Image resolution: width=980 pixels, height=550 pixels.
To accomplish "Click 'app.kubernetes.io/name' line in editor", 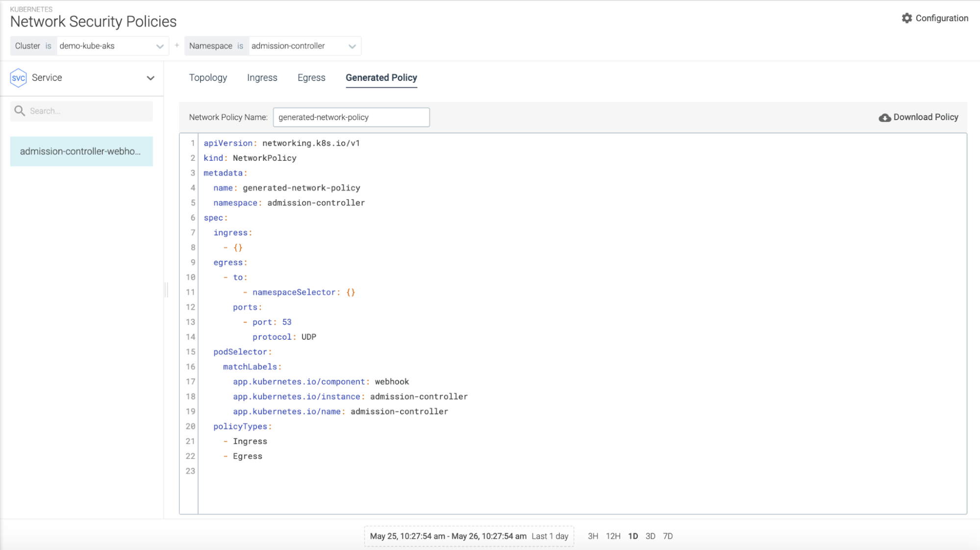I will pyautogui.click(x=341, y=411).
